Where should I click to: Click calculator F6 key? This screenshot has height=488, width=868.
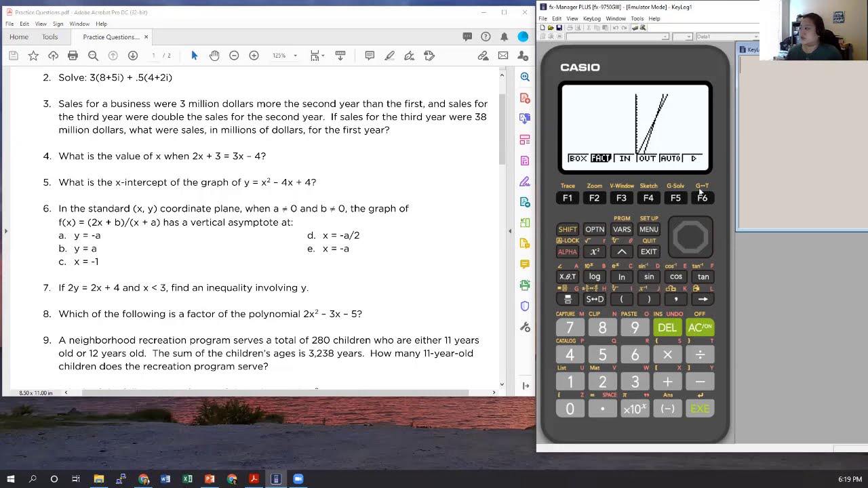[703, 198]
